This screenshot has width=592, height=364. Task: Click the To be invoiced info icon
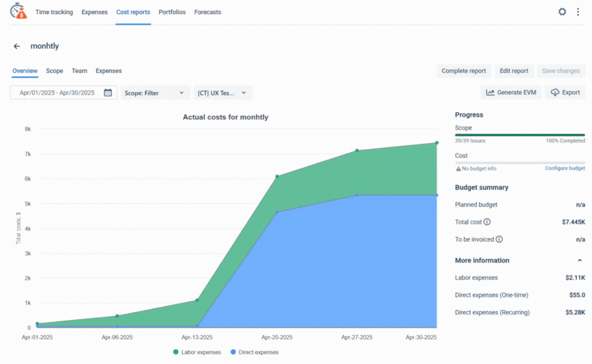click(499, 240)
